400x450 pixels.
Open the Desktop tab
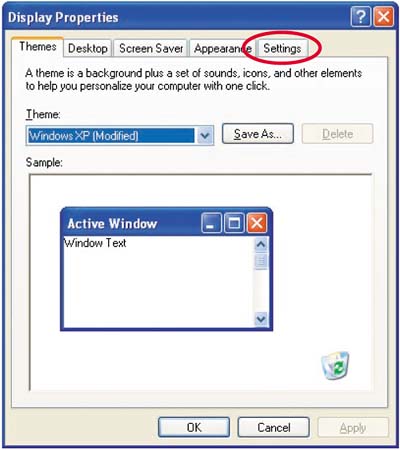click(x=88, y=48)
